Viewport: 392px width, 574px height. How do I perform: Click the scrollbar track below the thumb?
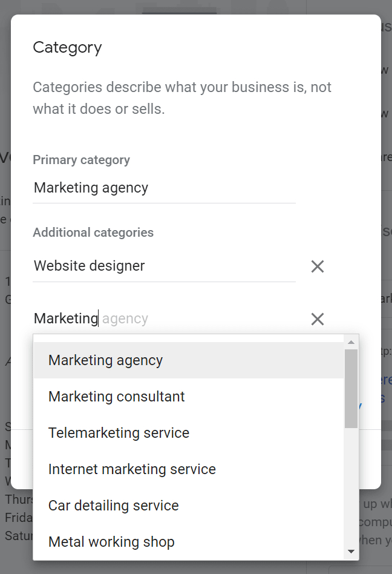click(x=351, y=487)
